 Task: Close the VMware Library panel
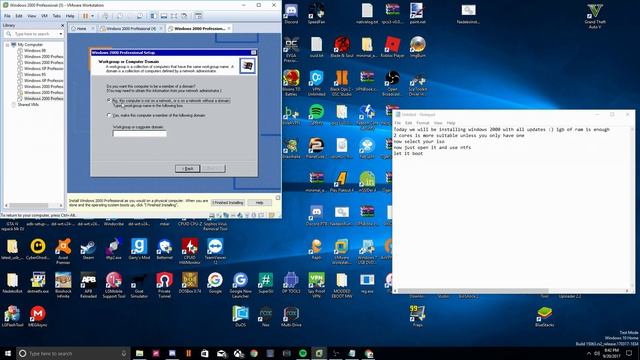click(62, 25)
